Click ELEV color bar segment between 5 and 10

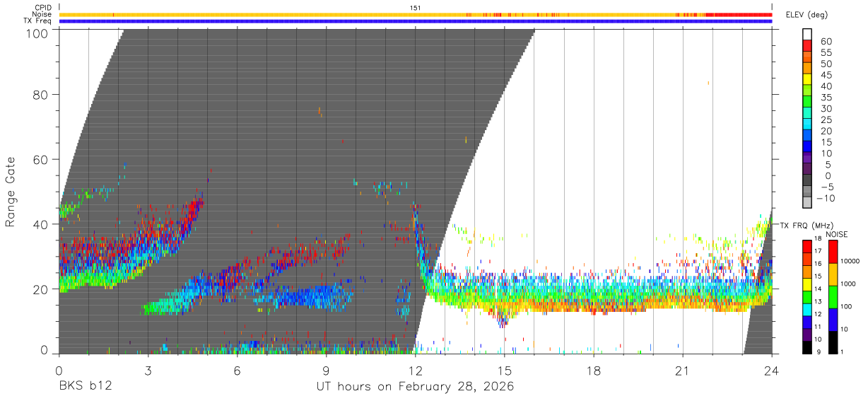point(807,158)
